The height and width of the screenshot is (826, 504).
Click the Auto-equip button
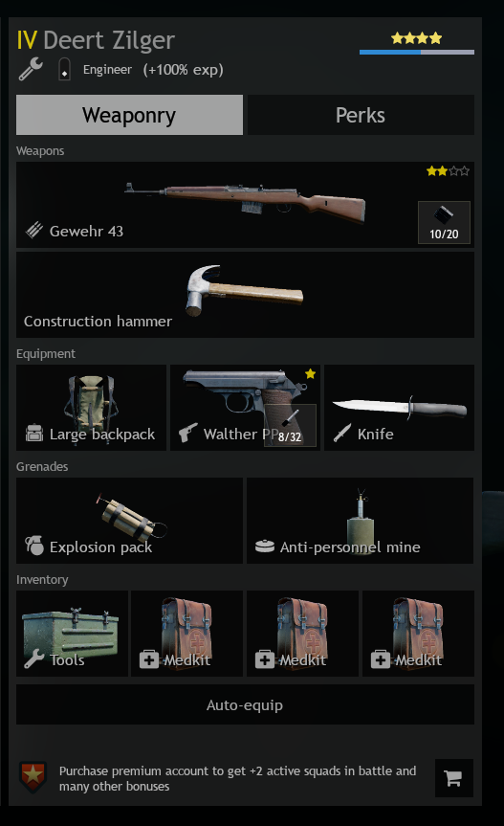245,704
